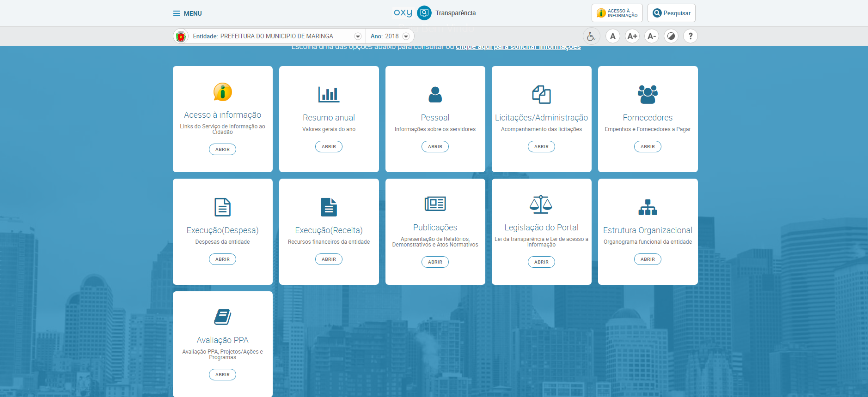Expand the Ano year dropdown
Image resolution: width=868 pixels, height=397 pixels.
click(x=406, y=36)
